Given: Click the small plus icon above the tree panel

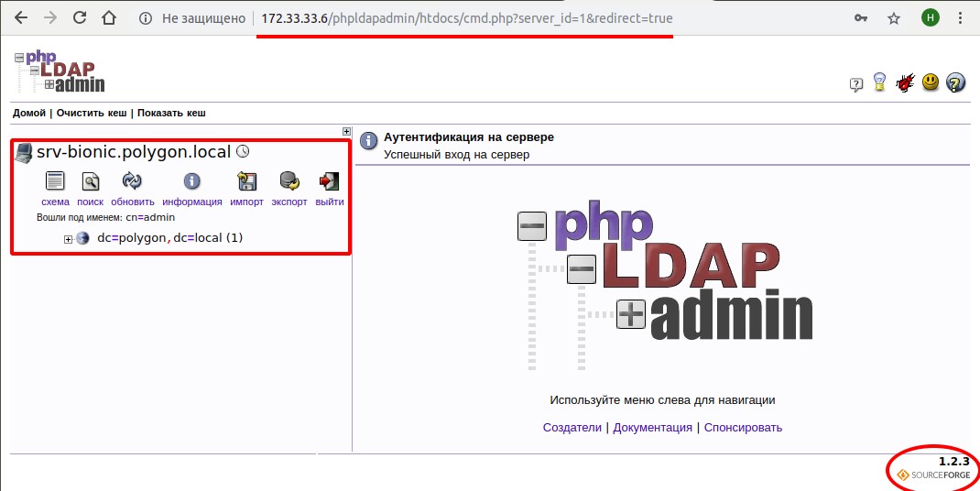Looking at the screenshot, I should tap(346, 131).
